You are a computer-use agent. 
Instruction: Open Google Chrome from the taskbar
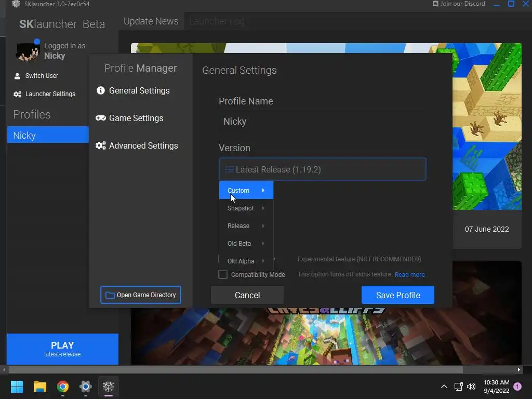[x=62, y=387]
